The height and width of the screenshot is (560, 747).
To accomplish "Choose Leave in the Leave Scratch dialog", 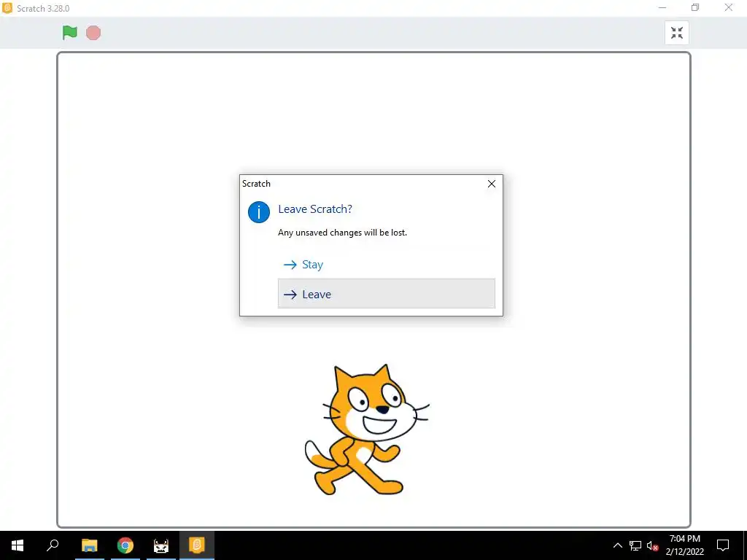I will tap(387, 294).
